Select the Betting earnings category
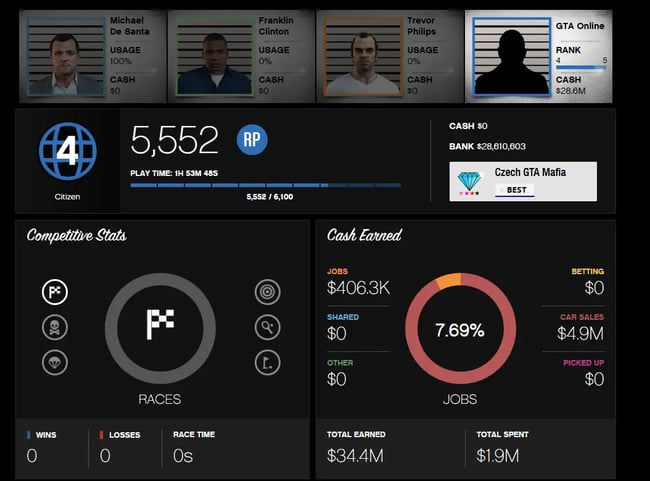This screenshot has width=650, height=481. coord(586,281)
